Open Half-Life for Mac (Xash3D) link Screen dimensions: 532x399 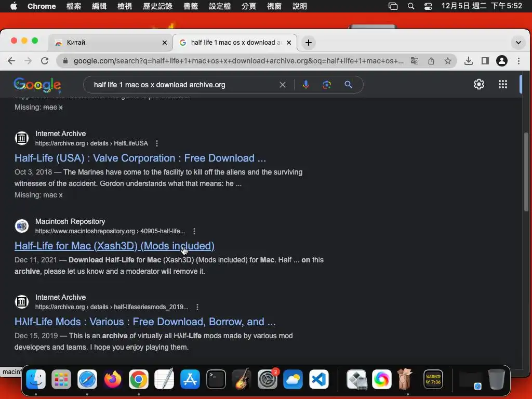(x=114, y=246)
